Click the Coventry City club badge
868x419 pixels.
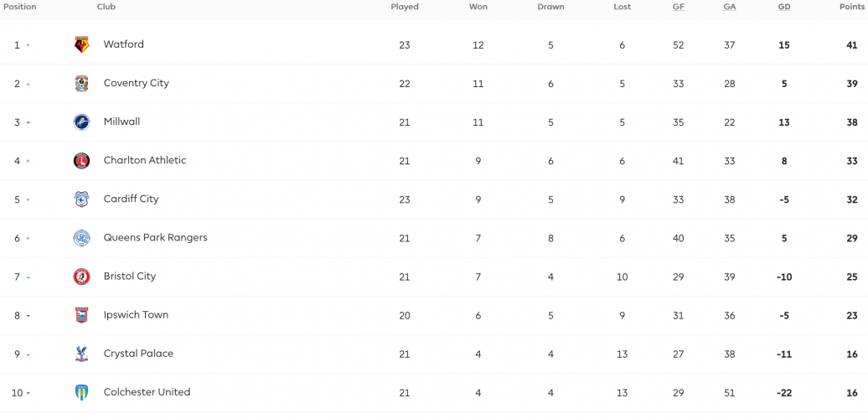(x=82, y=84)
